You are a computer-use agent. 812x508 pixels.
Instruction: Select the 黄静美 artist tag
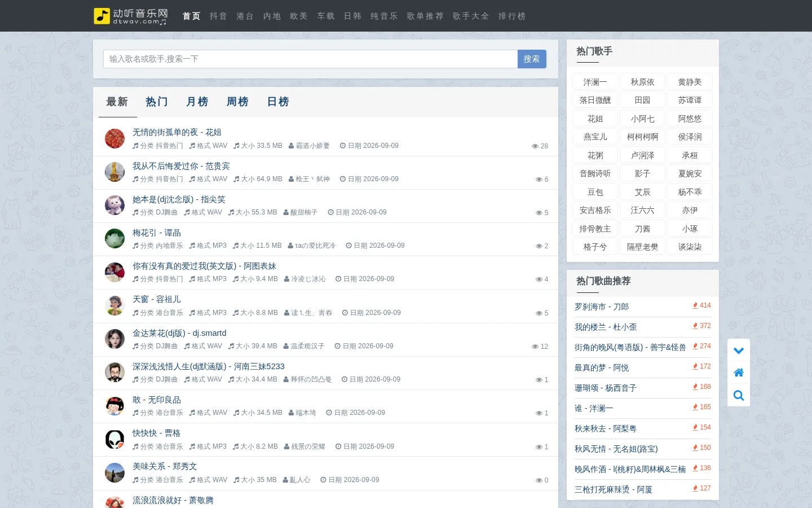690,82
